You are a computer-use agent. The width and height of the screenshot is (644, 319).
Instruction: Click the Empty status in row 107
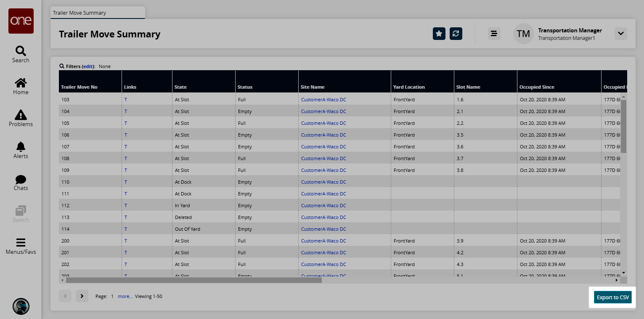tap(245, 147)
